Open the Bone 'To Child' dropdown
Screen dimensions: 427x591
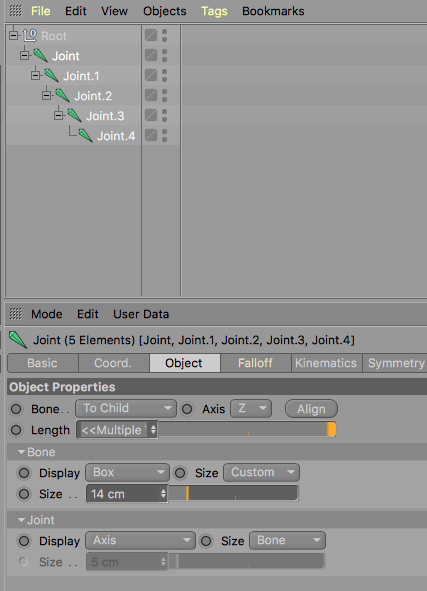pyautogui.click(x=126, y=409)
